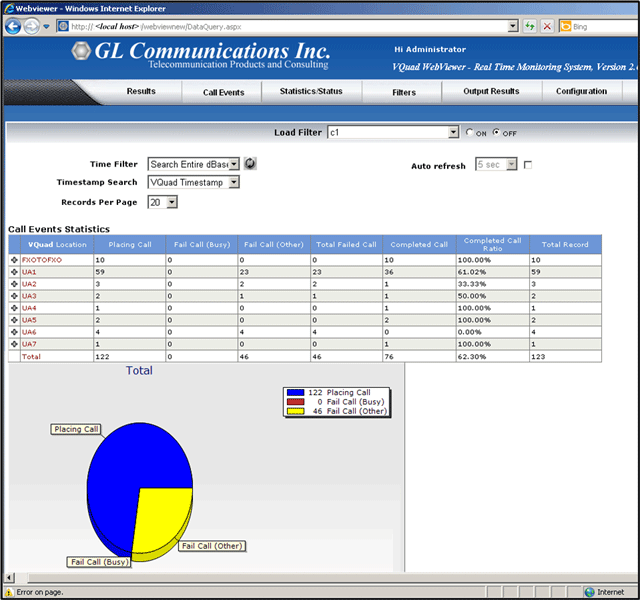Screen dimensions: 640x600
Task: Click the Time Filter refresh icon
Action: pyautogui.click(x=250, y=164)
